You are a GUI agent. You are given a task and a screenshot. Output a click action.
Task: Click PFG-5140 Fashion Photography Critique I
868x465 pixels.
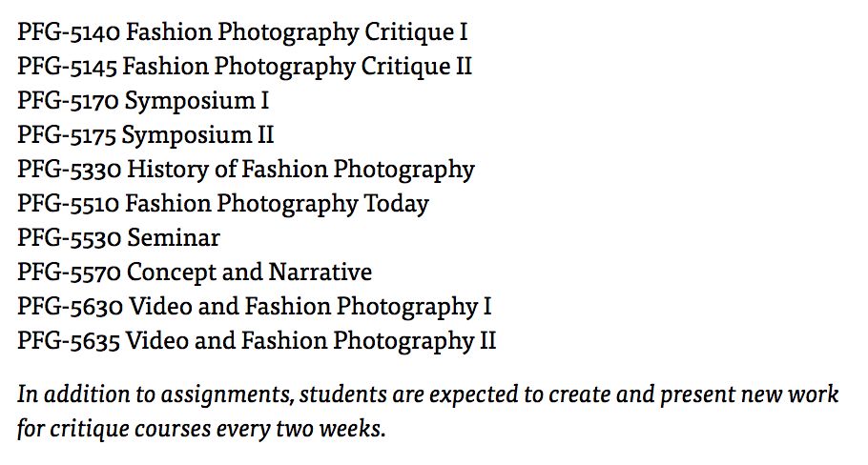(x=242, y=32)
